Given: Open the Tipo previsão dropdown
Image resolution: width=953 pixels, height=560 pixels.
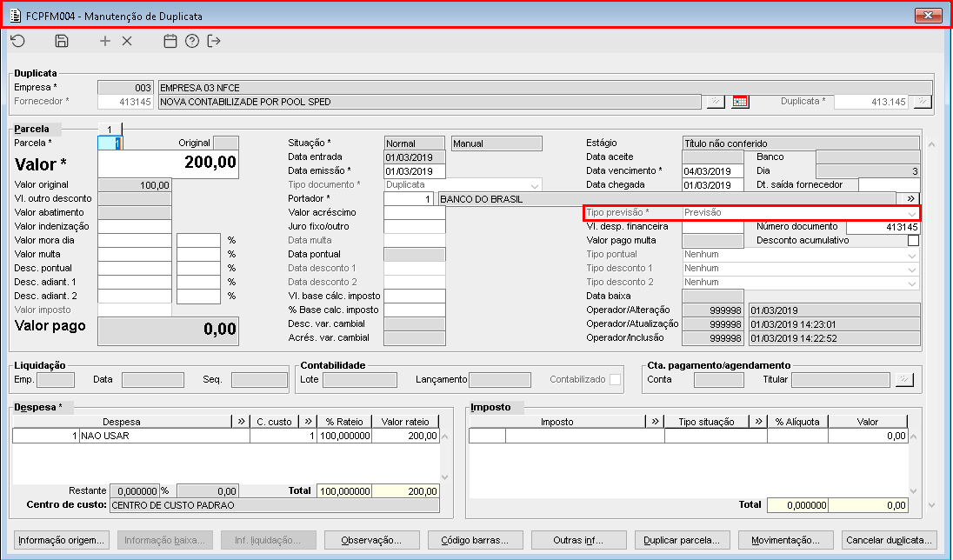Looking at the screenshot, I should 911,213.
